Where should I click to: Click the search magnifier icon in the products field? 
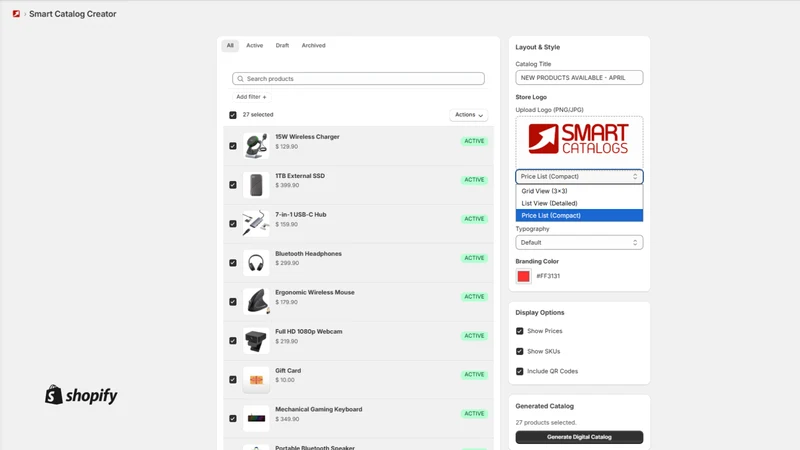tap(240, 79)
